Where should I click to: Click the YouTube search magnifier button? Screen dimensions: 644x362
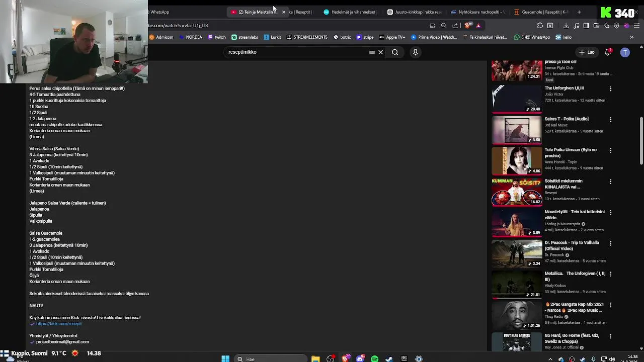pyautogui.click(x=395, y=52)
